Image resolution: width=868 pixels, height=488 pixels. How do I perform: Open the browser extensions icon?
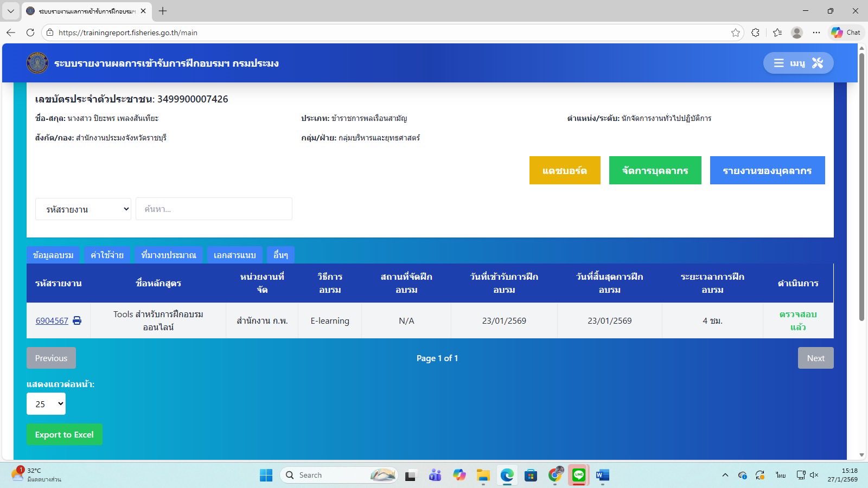coord(755,33)
